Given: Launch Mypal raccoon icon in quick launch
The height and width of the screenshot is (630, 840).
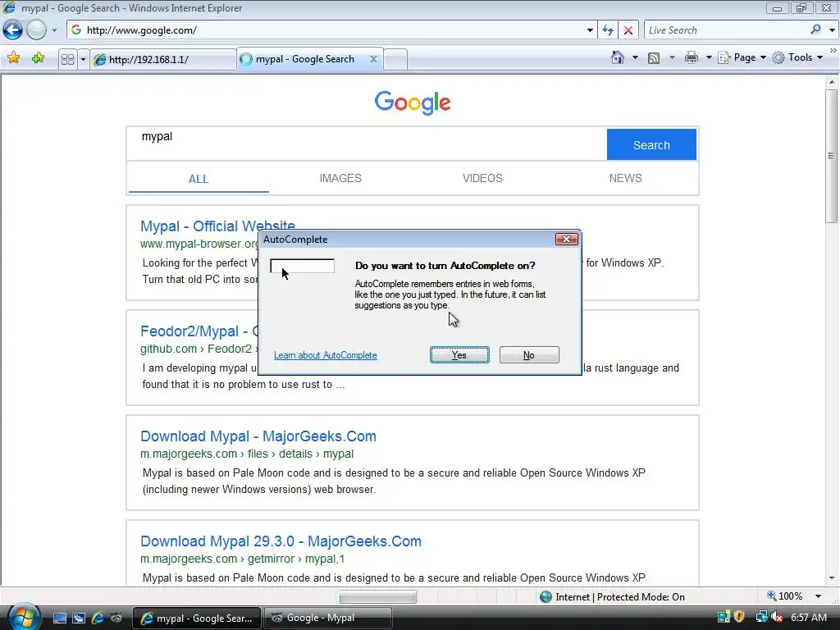Looking at the screenshot, I should coord(116,618).
